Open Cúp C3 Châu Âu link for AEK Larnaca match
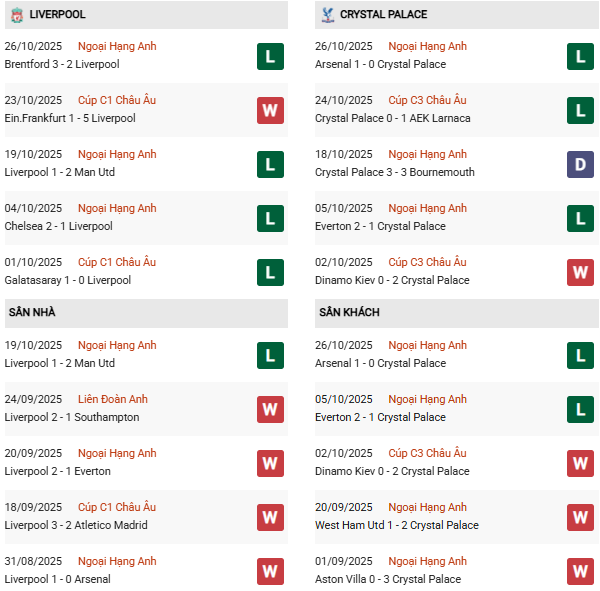Viewport: 600px width, 591px height. [427, 100]
